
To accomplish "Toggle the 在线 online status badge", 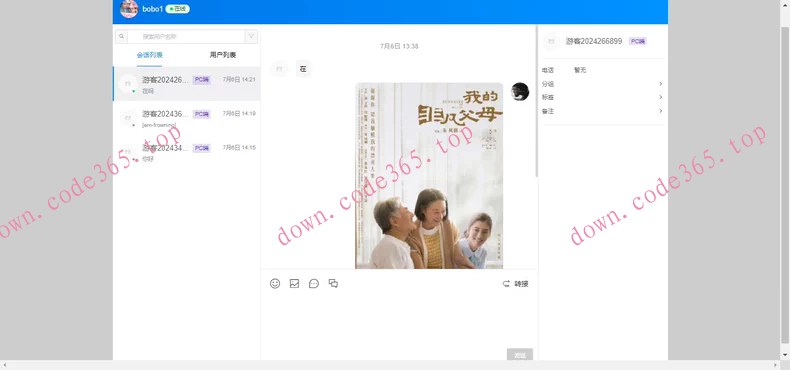I will (177, 9).
